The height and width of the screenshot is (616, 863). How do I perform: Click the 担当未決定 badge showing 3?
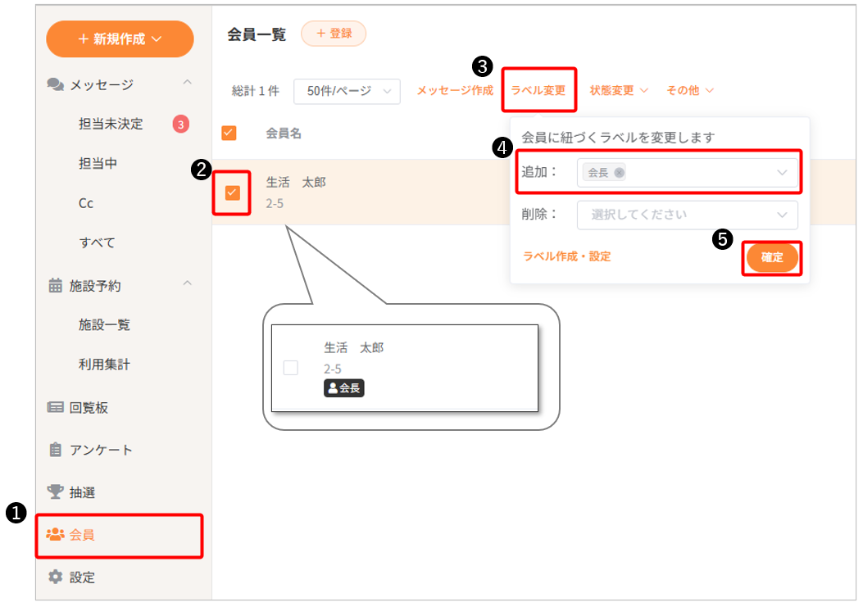pyautogui.click(x=181, y=125)
